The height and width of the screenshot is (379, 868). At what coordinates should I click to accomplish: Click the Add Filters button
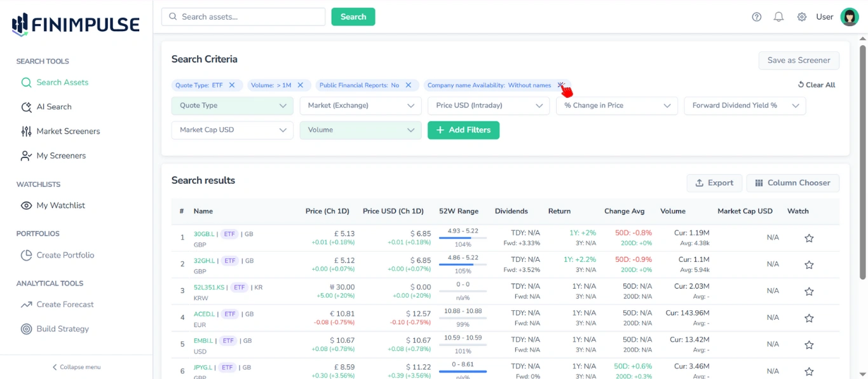[463, 130]
